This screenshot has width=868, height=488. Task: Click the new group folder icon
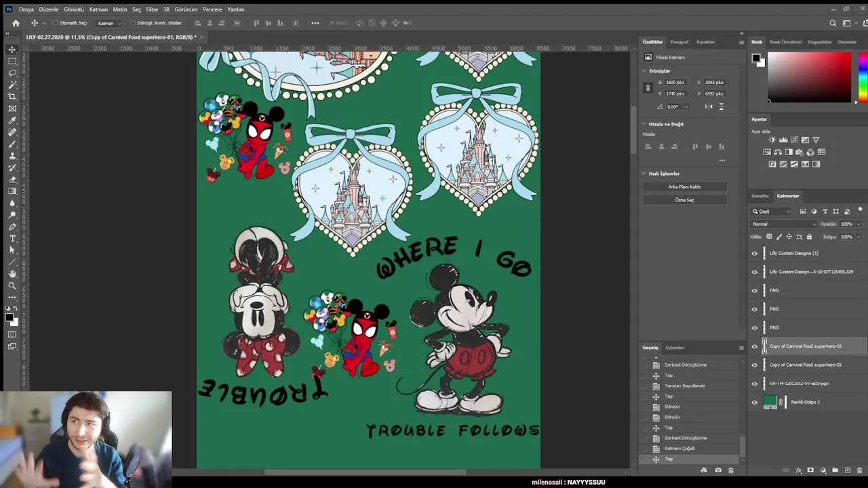835,470
